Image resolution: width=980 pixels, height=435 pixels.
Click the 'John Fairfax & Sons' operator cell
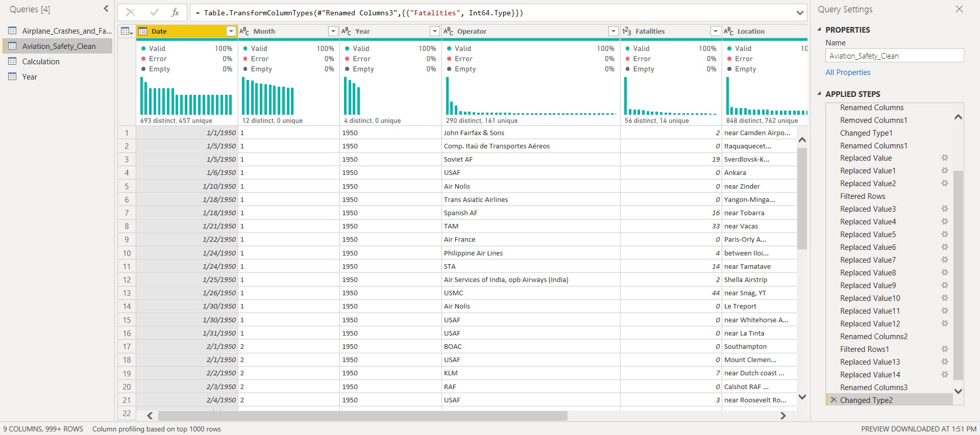click(x=531, y=133)
